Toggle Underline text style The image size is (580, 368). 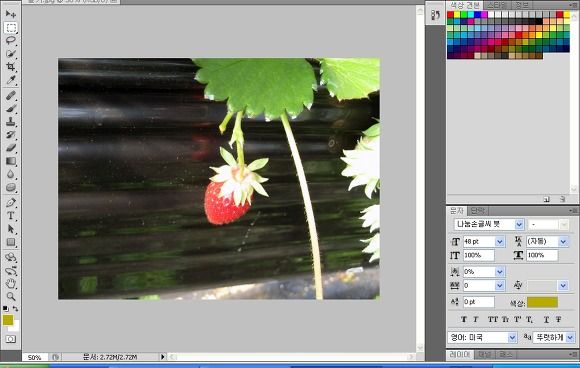click(x=546, y=319)
